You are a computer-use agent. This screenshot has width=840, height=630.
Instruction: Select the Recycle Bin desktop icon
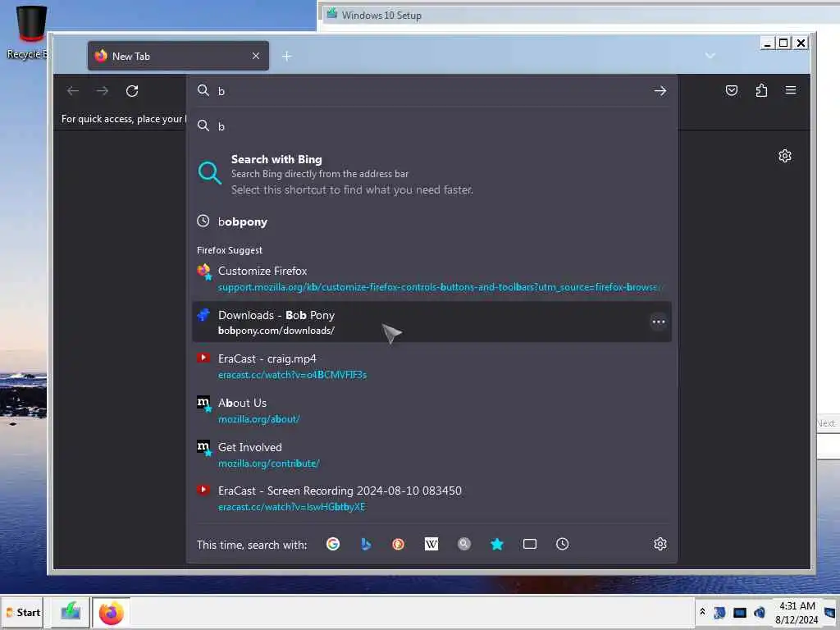coord(28,31)
